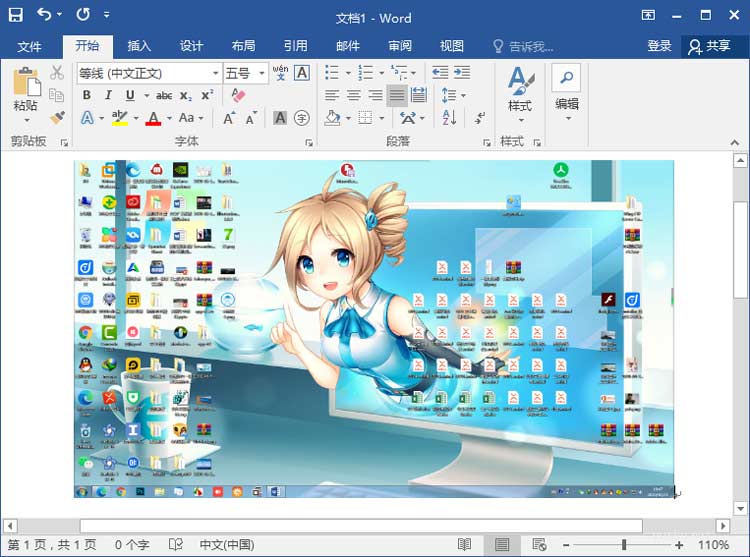Click the 登录 sign-in link
The image size is (750, 557).
click(659, 46)
